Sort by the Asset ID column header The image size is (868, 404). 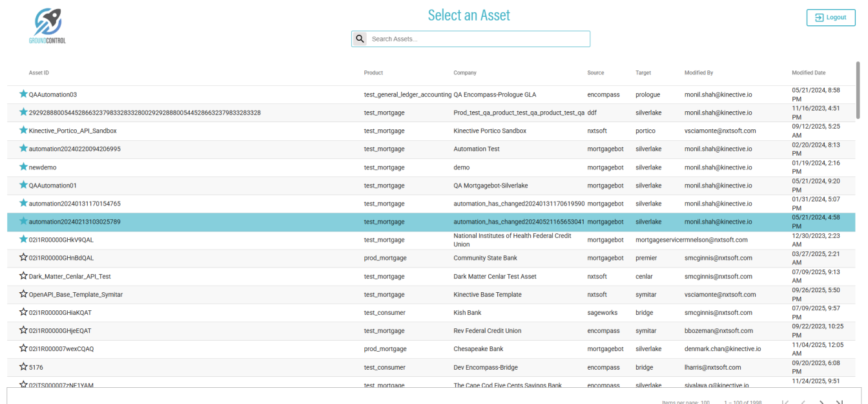point(39,73)
